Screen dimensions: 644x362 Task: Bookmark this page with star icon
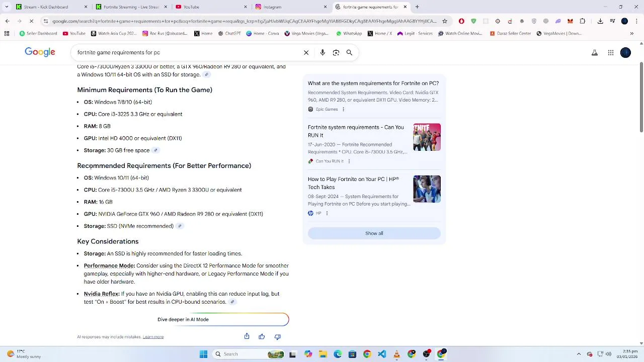445,21
